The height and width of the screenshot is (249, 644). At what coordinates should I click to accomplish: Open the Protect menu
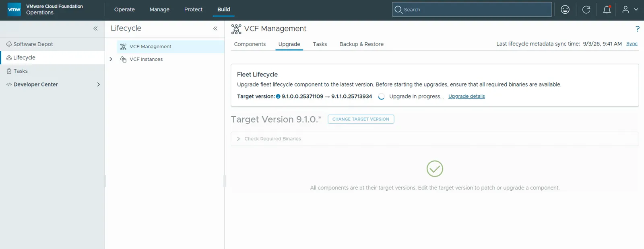pyautogui.click(x=193, y=9)
